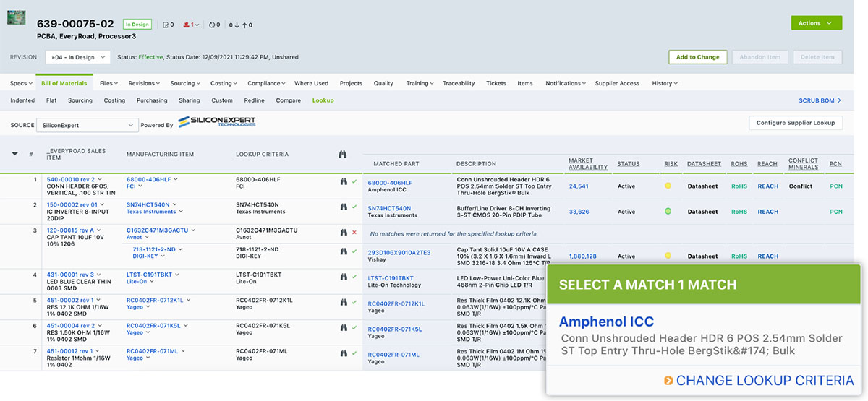The width and height of the screenshot is (868, 401).
Task: Open the Compliance menu tab
Action: coord(267,83)
